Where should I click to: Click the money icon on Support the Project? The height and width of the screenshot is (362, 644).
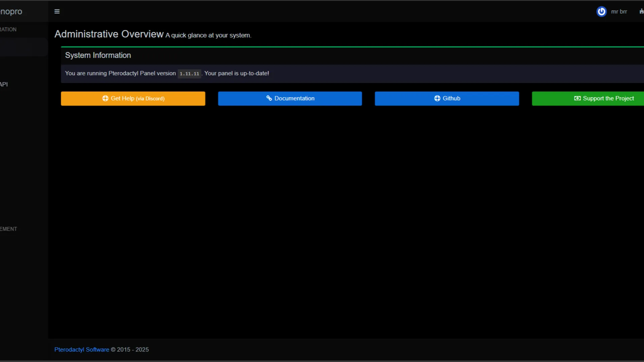pyautogui.click(x=577, y=98)
